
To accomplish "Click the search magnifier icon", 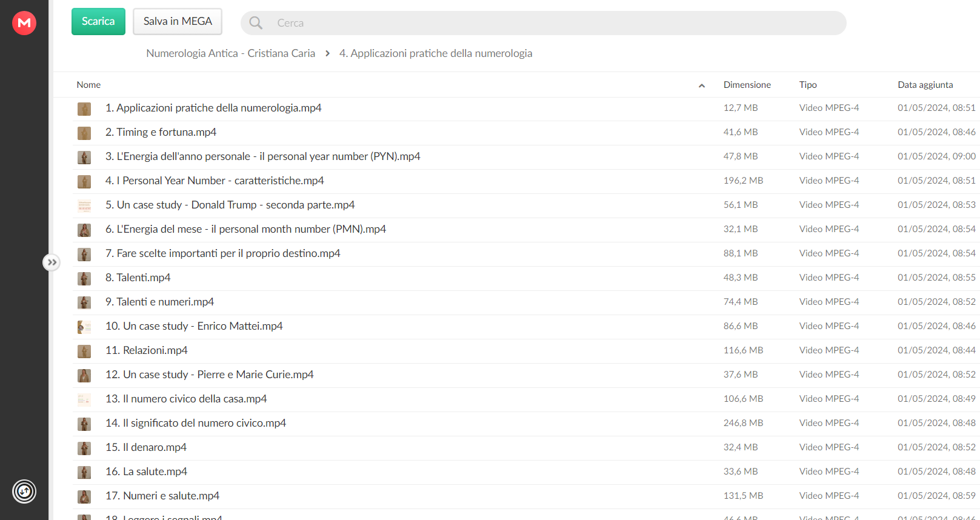I will pos(256,23).
